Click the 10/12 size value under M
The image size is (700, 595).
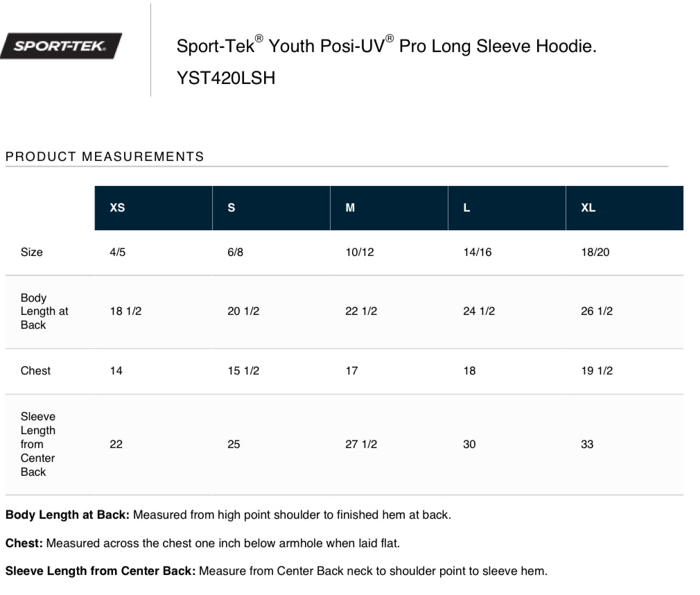(x=360, y=252)
